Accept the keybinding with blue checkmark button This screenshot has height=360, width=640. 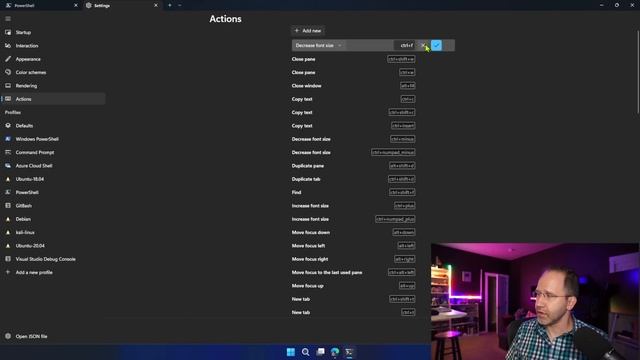click(436, 45)
